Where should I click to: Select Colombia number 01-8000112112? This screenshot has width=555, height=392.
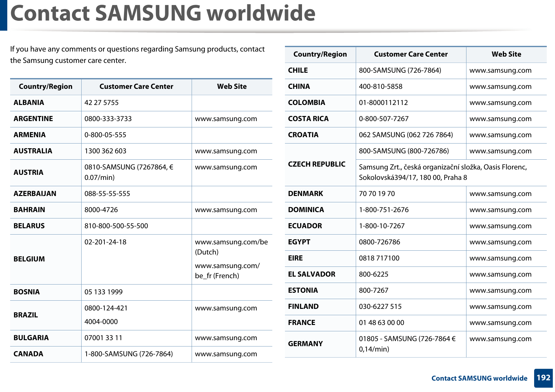[x=383, y=103]
